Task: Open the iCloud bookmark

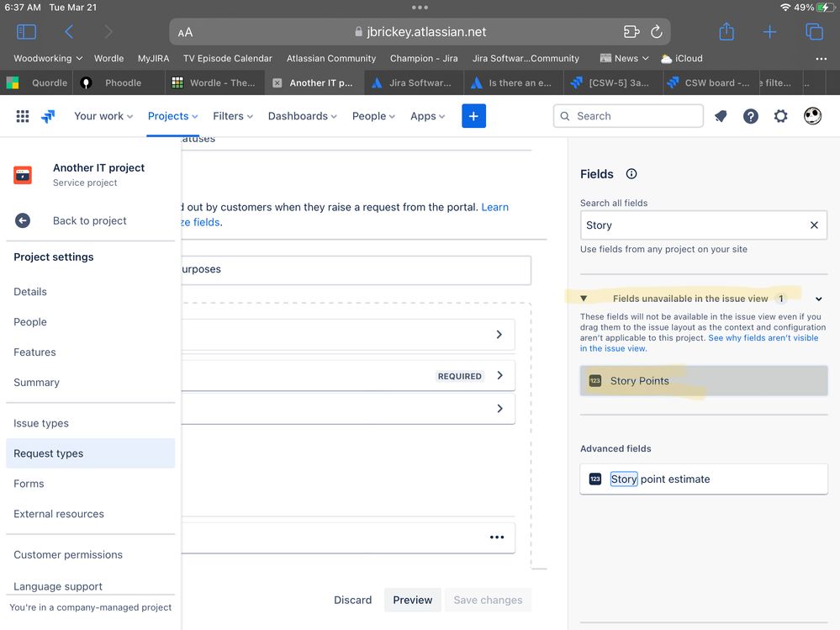Action: tap(681, 58)
